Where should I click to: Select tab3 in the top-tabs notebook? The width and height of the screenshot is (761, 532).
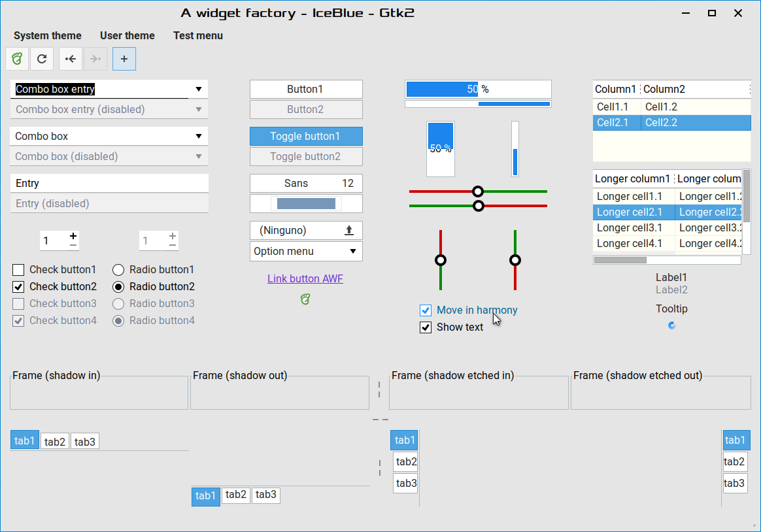coord(85,441)
